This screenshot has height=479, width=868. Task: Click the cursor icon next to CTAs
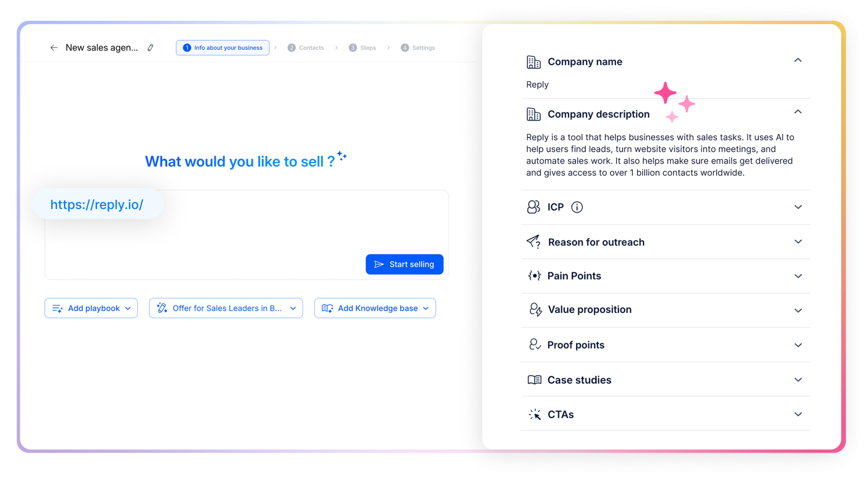[534, 414]
